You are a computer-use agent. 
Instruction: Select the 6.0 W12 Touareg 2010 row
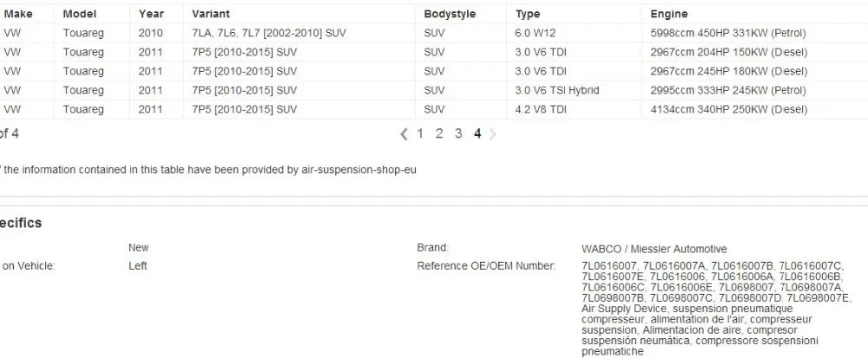(x=434, y=33)
